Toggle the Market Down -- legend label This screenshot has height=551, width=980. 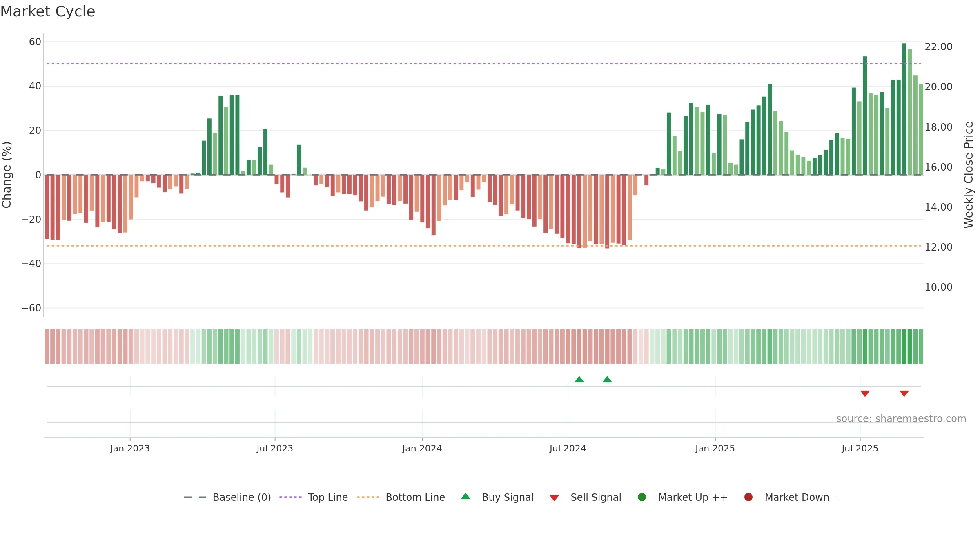coord(802,497)
